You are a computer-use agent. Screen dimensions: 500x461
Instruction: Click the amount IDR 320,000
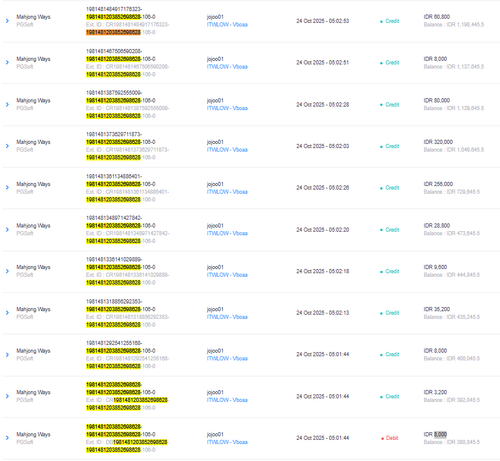tap(438, 142)
